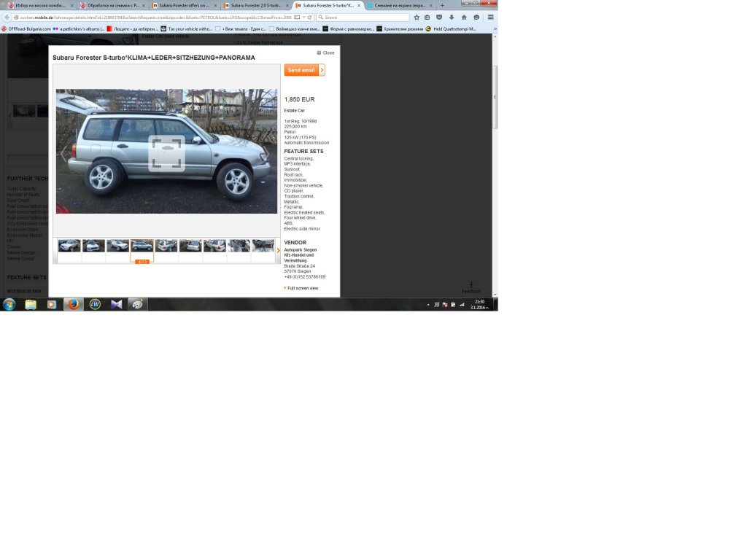Switch to the 'Снемане на екрана' tab

[400, 6]
